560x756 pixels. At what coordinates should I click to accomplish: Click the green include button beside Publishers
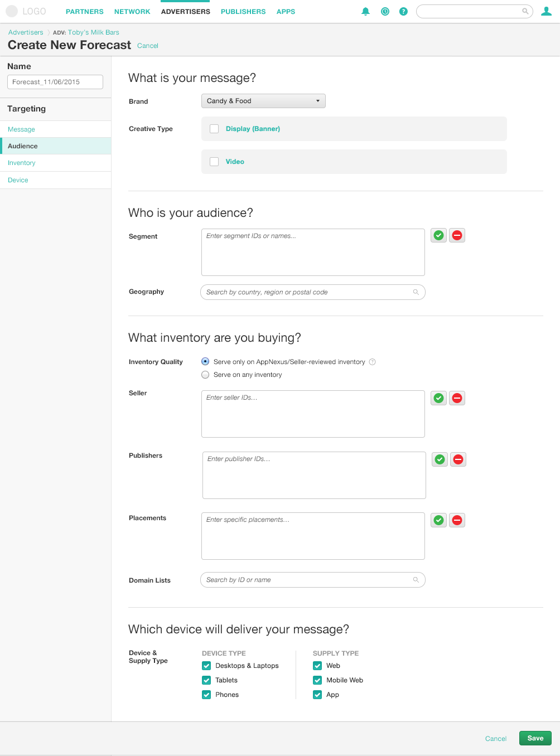pos(440,459)
